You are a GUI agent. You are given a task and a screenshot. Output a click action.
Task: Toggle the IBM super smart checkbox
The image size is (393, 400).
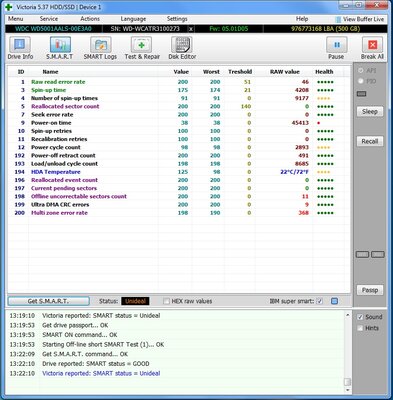coord(319,301)
